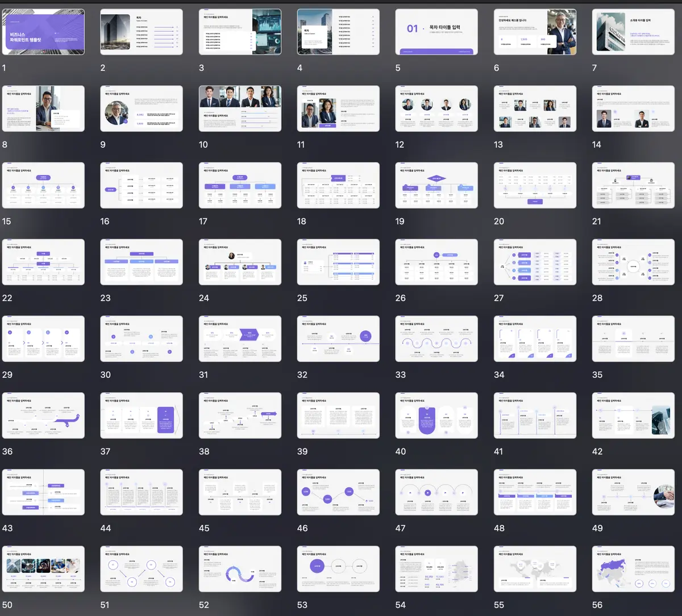Image resolution: width=682 pixels, height=616 pixels.
Task: Select slide 1 purple title thumbnail
Action: click(x=43, y=32)
